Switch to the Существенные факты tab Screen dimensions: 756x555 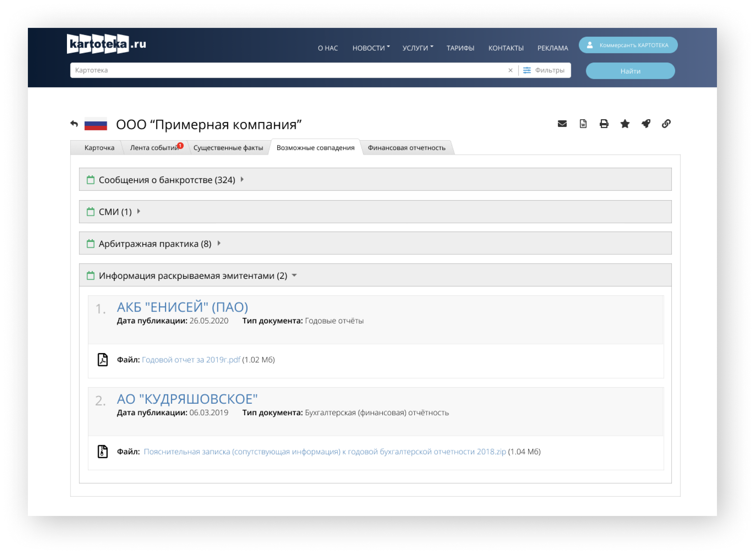click(x=228, y=147)
